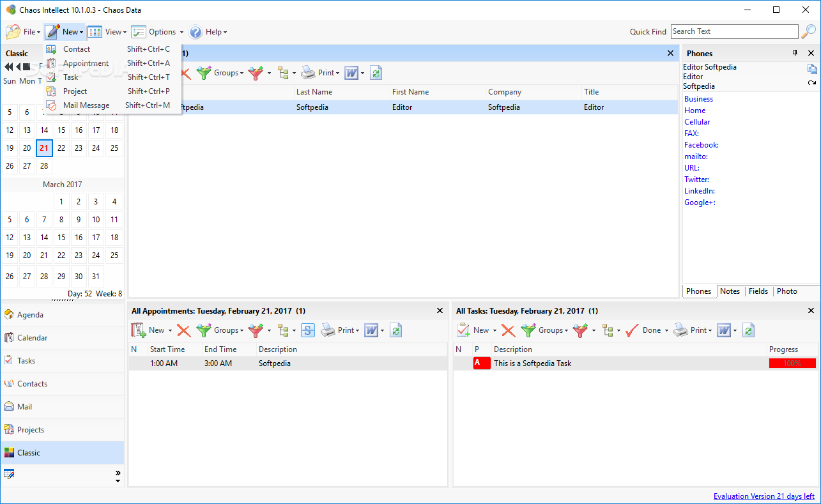Sort contacts by the Last Name column

point(341,92)
